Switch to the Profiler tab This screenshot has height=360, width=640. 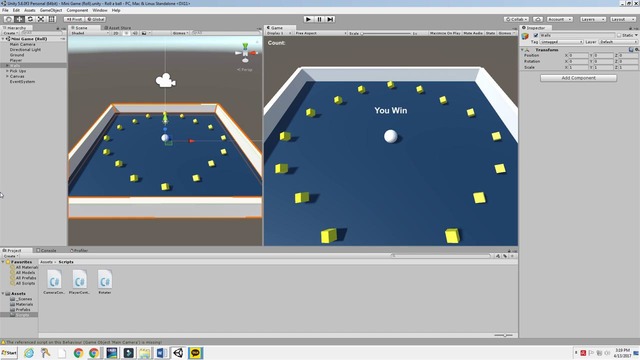coord(79,251)
